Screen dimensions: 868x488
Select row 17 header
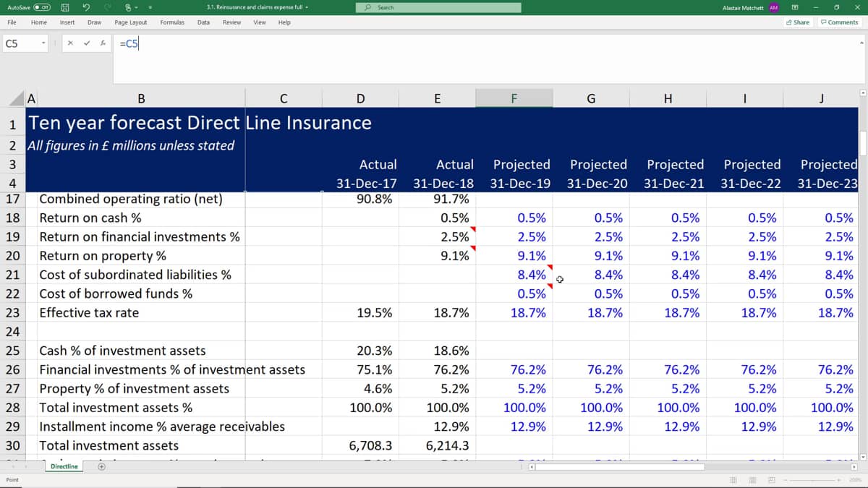[x=14, y=199]
